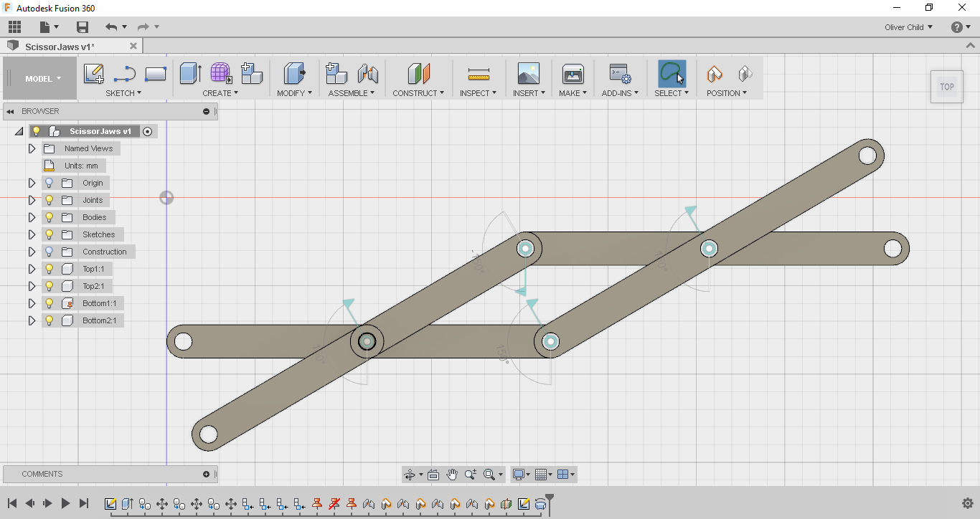Open the MODIFY menu
Viewport: 980px width, 519px height.
295,93
